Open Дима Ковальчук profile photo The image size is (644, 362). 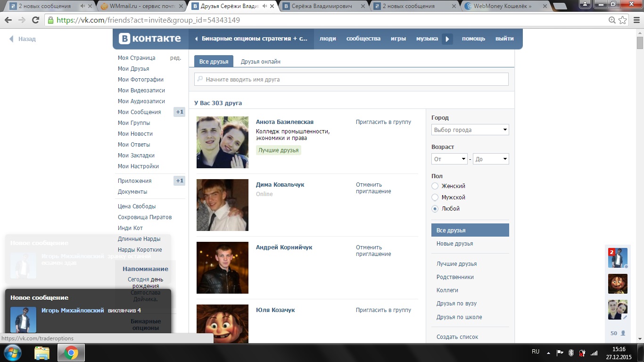click(x=223, y=205)
